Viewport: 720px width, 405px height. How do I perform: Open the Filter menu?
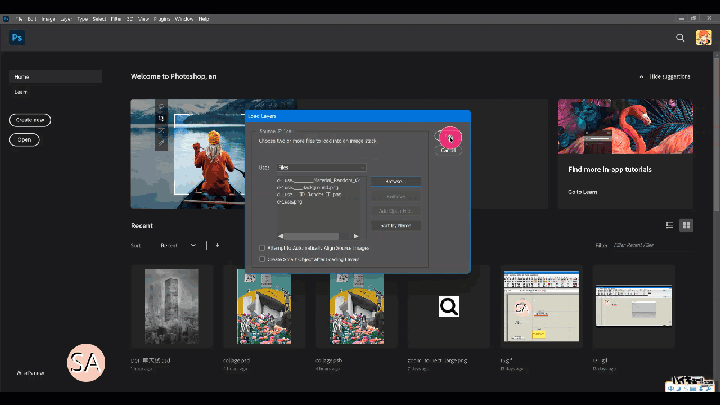click(116, 19)
